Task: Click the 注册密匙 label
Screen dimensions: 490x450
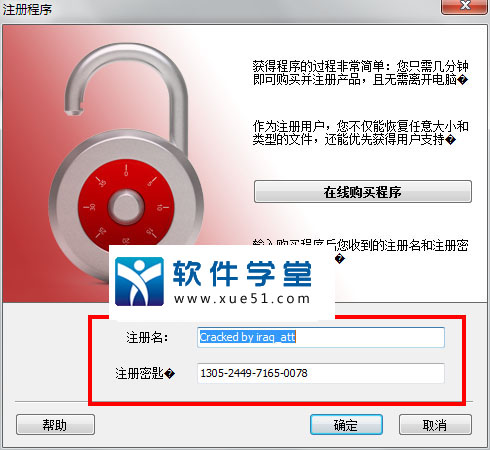Action: point(145,373)
